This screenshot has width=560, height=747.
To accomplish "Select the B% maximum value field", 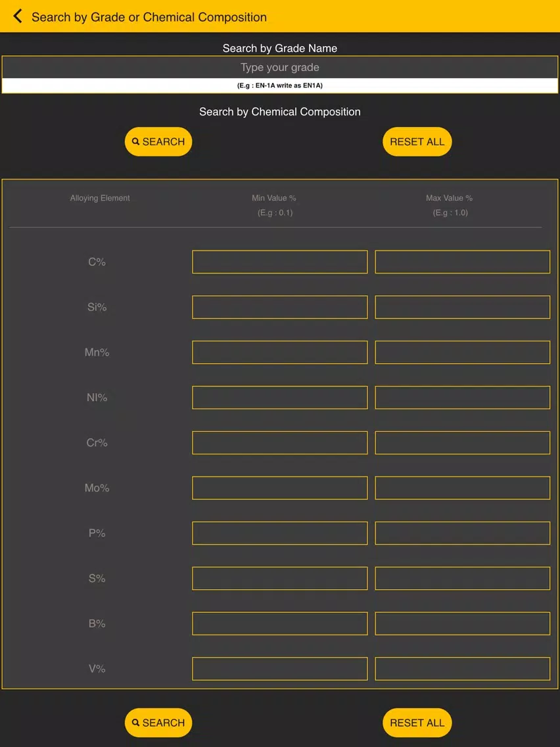I will [462, 623].
